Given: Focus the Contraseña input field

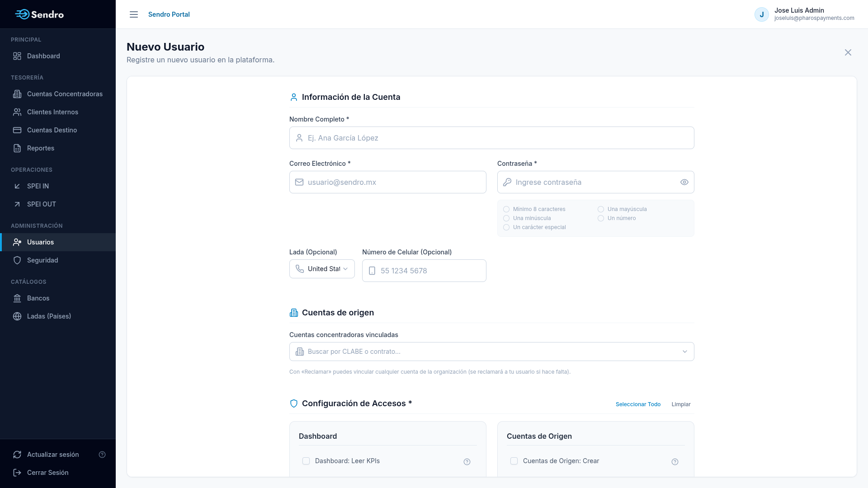Looking at the screenshot, I should click(x=596, y=182).
